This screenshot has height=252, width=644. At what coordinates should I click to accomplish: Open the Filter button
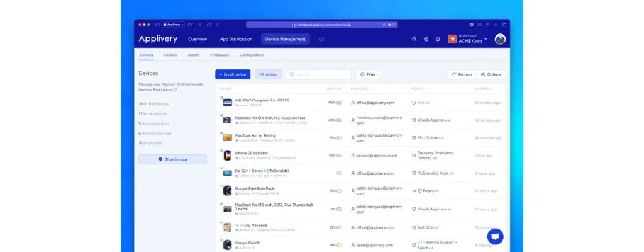[368, 74]
